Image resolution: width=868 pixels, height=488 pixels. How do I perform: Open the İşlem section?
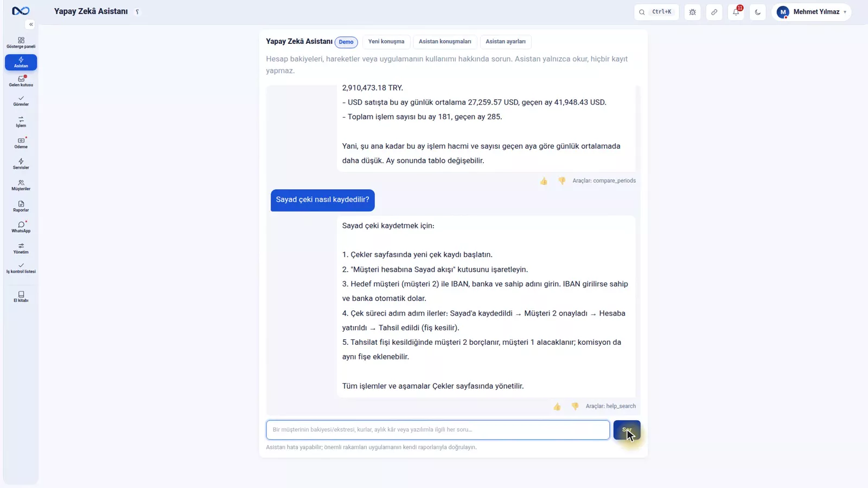tap(21, 122)
